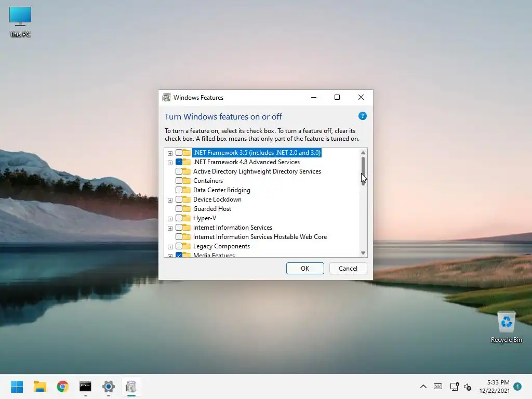Click the folder icon beside Containers
532x399 pixels.
[187, 180]
